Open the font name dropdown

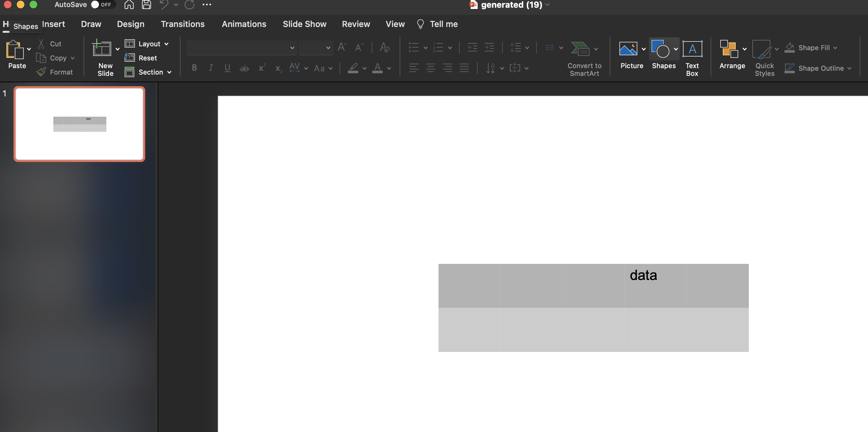(x=292, y=48)
